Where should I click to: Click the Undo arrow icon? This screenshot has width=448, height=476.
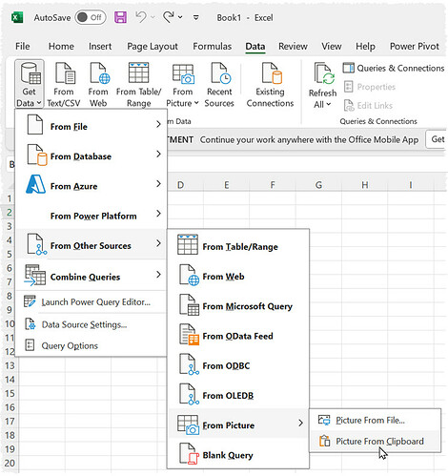(x=141, y=17)
